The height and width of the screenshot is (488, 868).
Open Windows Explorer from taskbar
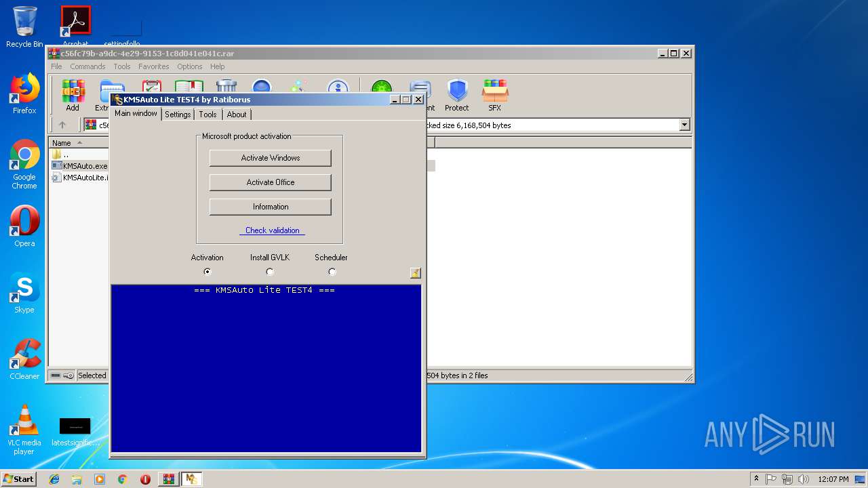point(77,479)
